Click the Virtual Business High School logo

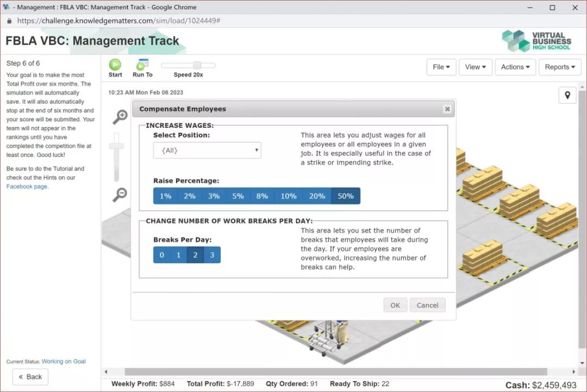coord(536,40)
